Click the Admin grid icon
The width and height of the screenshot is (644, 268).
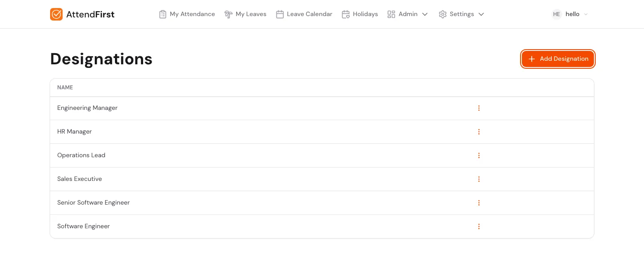coord(391,14)
